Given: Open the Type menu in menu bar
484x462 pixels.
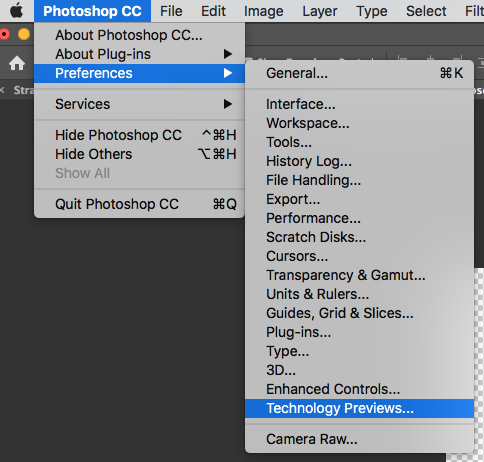Looking at the screenshot, I should pos(372,11).
